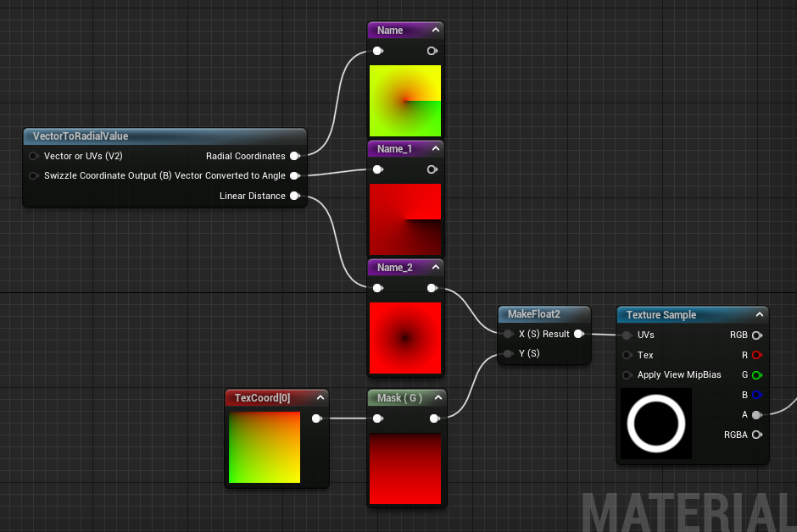
Task: Click the Texture Sample white ring preview
Action: point(656,424)
